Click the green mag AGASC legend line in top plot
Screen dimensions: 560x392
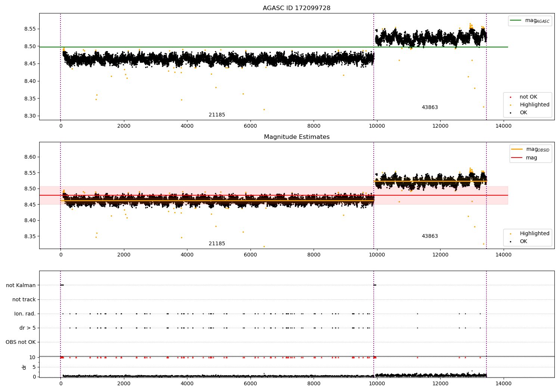[x=516, y=21]
